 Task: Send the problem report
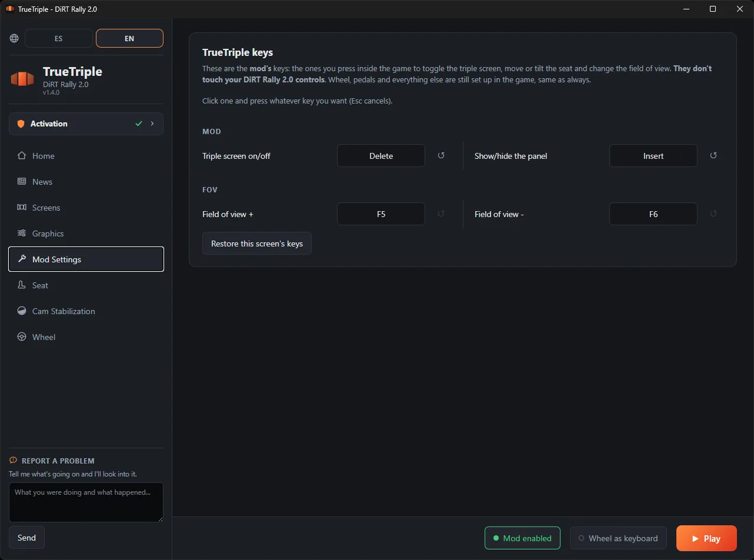click(26, 538)
